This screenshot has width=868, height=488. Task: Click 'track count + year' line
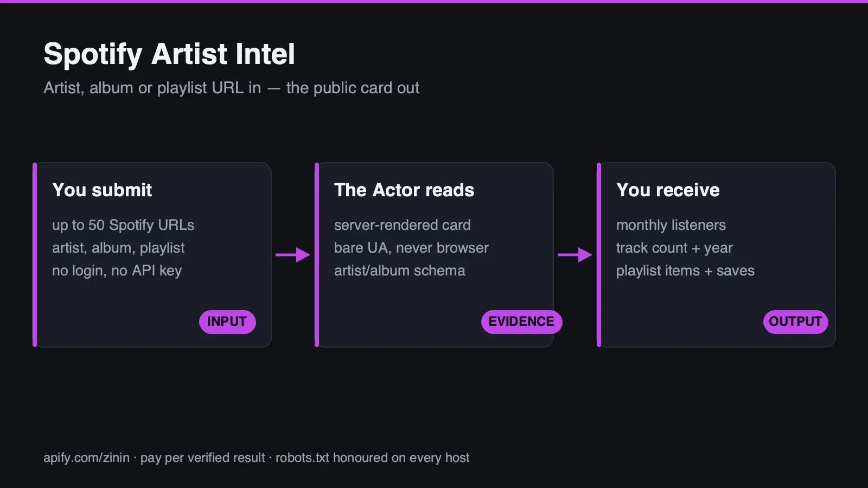tap(674, 248)
